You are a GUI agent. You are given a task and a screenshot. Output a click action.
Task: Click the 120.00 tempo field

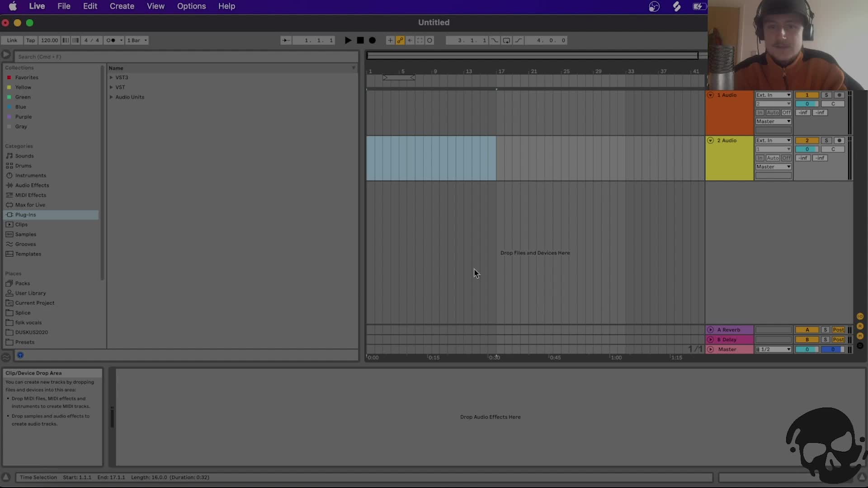49,40
